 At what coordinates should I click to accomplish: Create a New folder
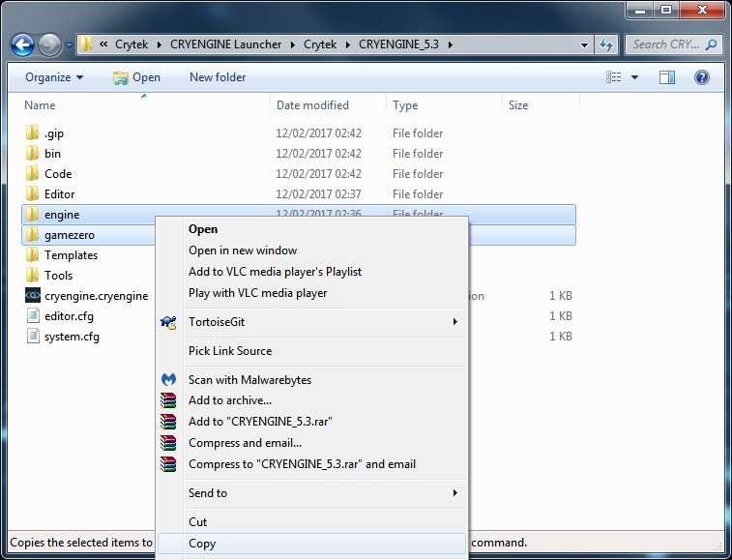click(x=218, y=77)
